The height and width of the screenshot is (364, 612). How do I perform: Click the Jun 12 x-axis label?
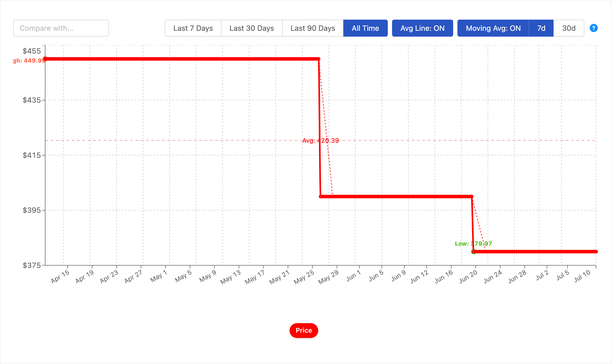tap(419, 277)
